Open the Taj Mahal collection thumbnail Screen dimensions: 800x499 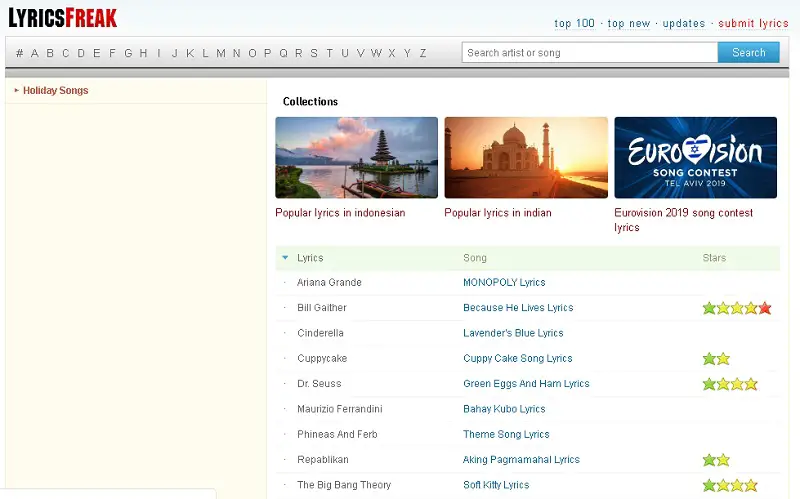click(526, 158)
